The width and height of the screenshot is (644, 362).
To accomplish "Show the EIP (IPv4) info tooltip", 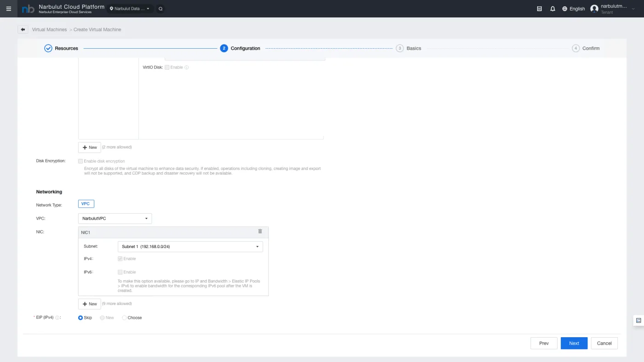I will 57,318.
